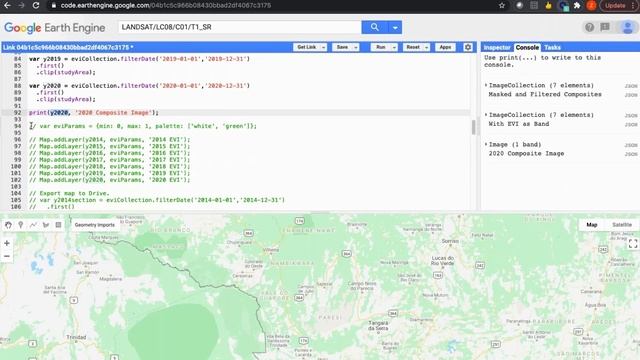Open code editor settings gear

468,47
